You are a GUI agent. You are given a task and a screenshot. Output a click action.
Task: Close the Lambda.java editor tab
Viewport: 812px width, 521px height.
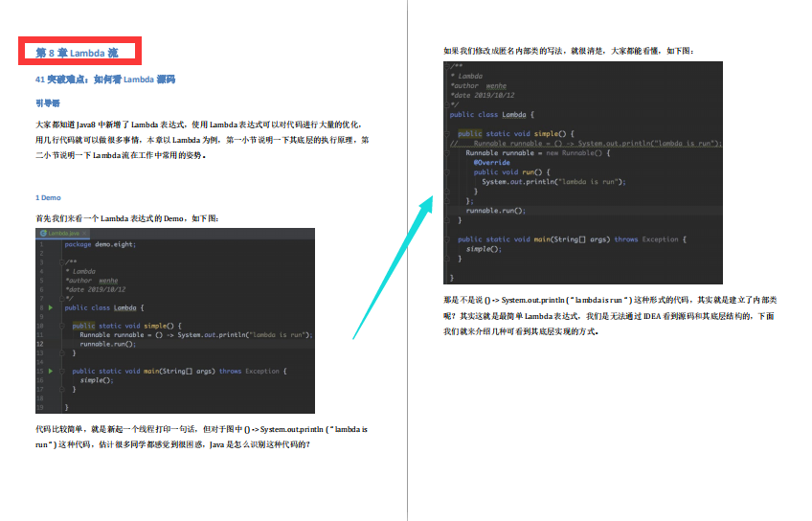[84, 233]
